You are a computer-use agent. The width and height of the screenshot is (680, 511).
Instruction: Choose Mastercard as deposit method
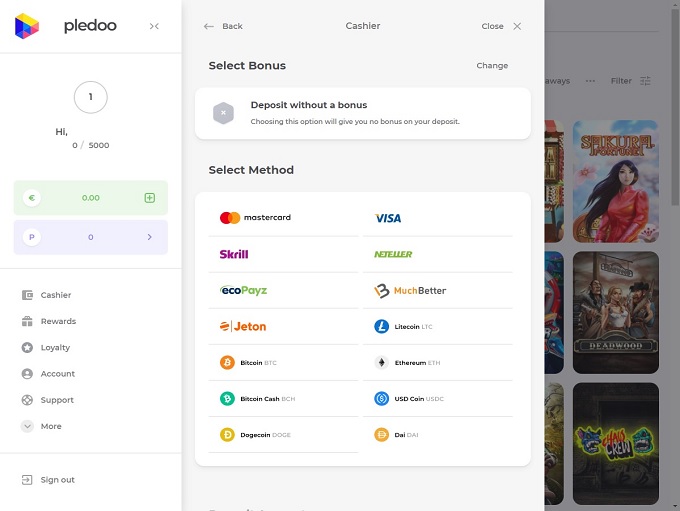[256, 218]
